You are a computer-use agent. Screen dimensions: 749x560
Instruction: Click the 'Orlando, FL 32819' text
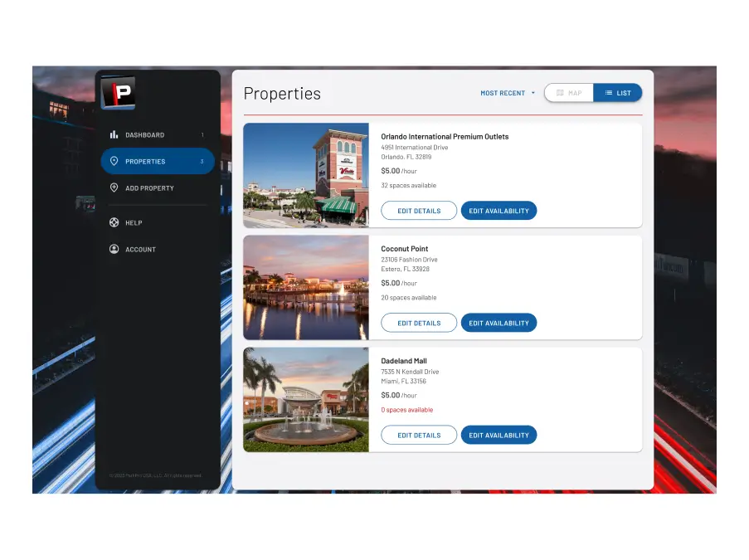[406, 157]
